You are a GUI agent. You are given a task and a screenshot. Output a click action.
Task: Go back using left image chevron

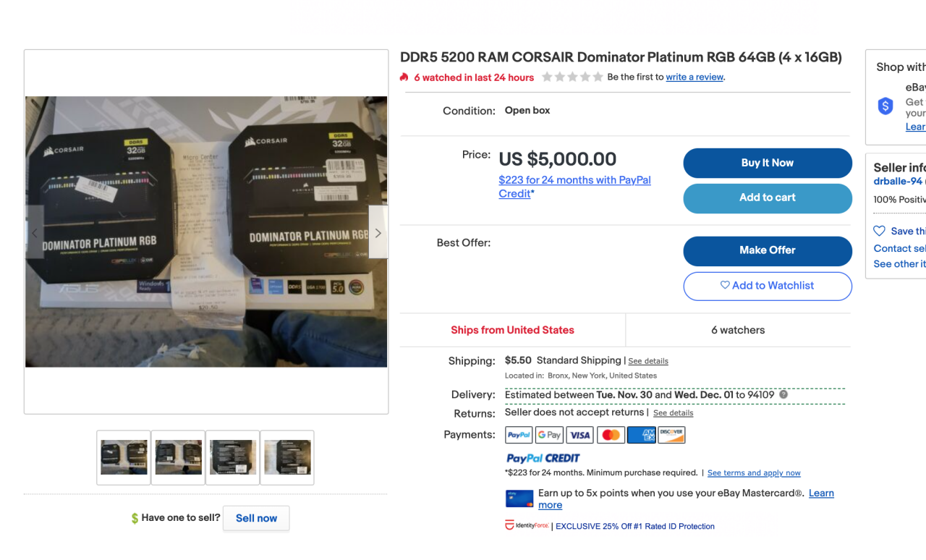click(35, 232)
